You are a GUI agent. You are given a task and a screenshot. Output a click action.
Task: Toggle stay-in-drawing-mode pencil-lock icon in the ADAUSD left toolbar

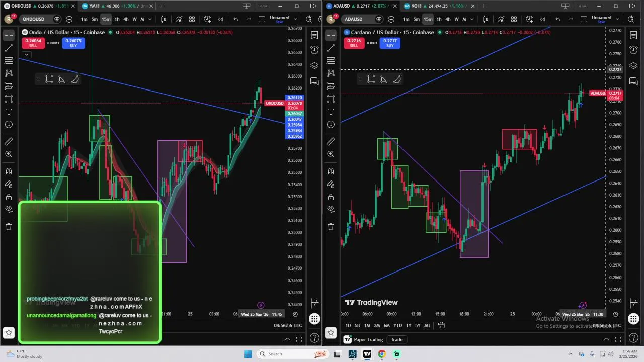[x=331, y=184]
